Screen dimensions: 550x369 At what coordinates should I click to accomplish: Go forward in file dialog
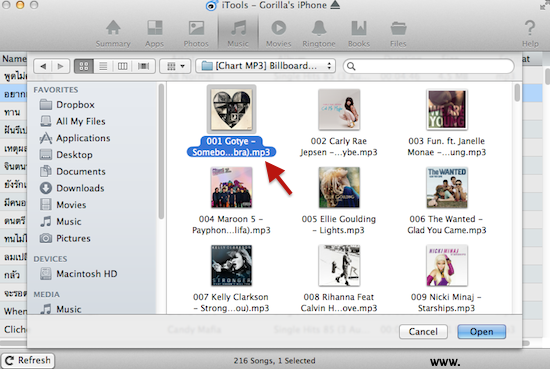pyautogui.click(x=61, y=66)
